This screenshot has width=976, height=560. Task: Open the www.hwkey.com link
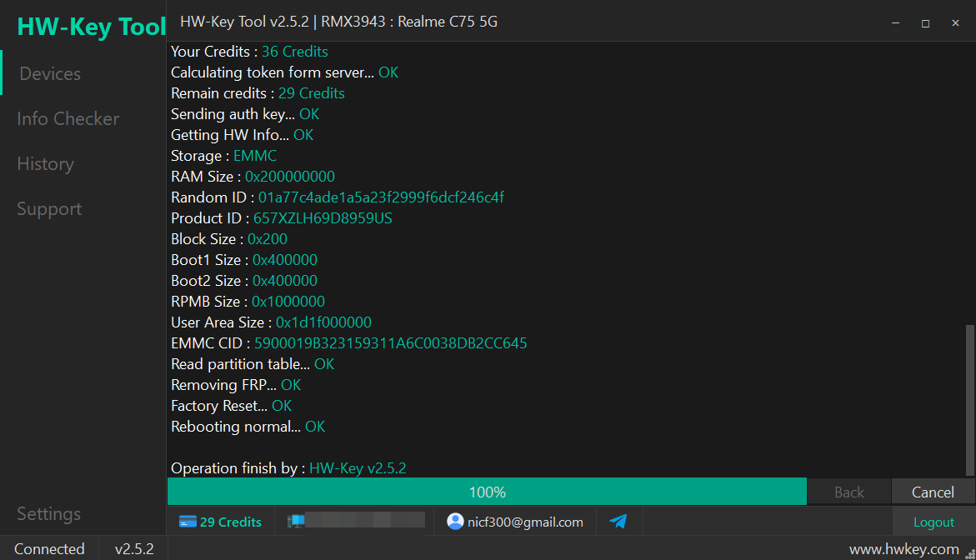(903, 549)
